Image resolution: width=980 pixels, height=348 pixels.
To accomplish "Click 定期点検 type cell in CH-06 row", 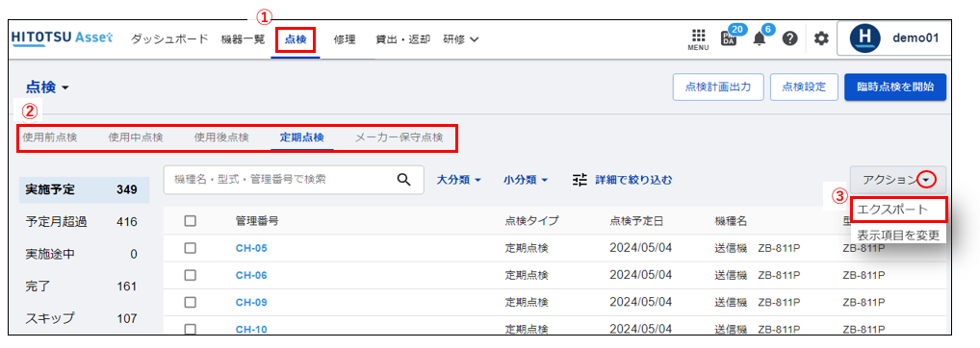I will tap(527, 275).
